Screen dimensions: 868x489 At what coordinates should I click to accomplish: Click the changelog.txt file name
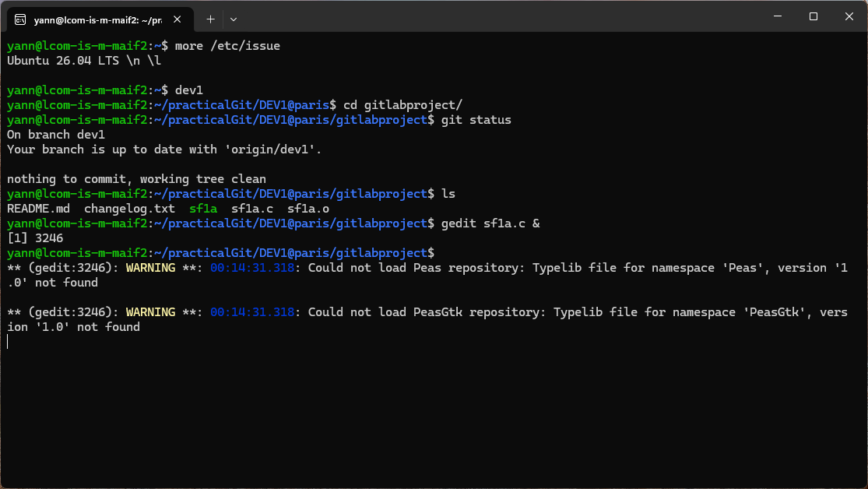click(x=129, y=209)
